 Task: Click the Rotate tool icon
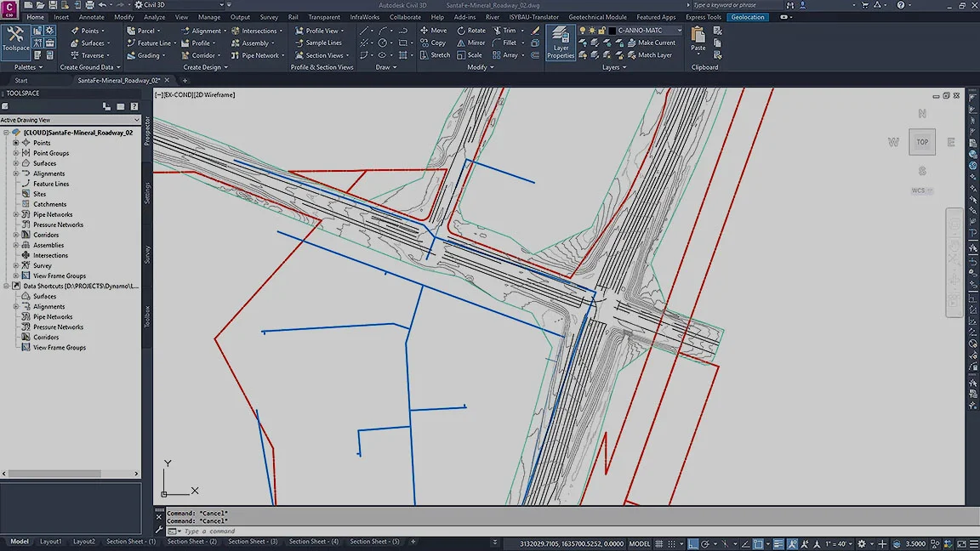(x=461, y=30)
